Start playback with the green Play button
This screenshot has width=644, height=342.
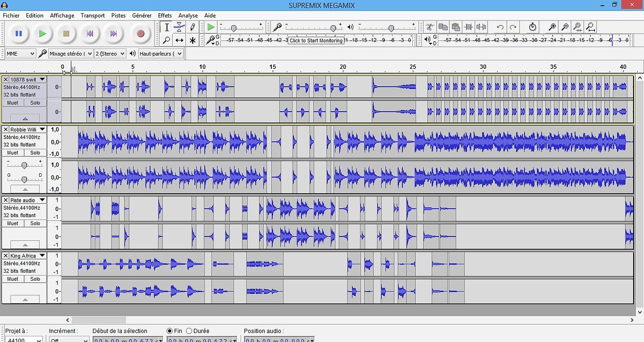click(42, 34)
